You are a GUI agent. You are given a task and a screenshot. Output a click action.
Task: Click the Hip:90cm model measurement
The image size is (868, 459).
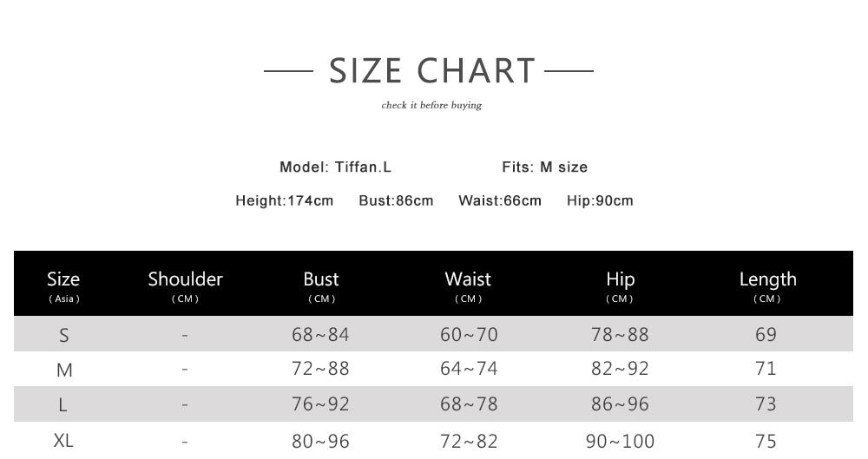600,200
